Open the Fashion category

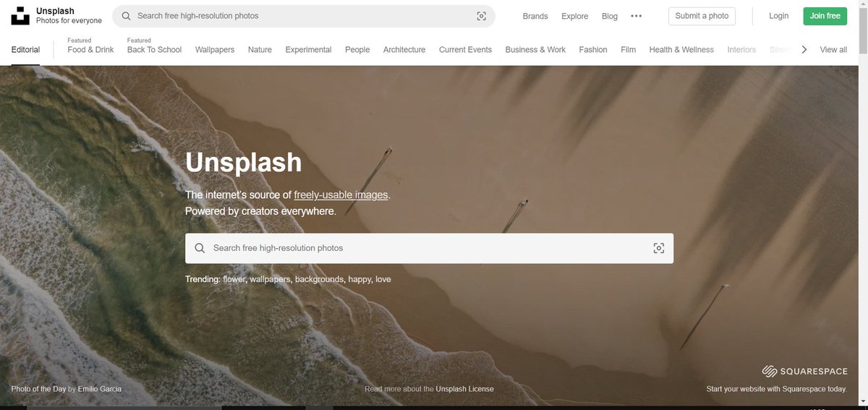pyautogui.click(x=593, y=50)
